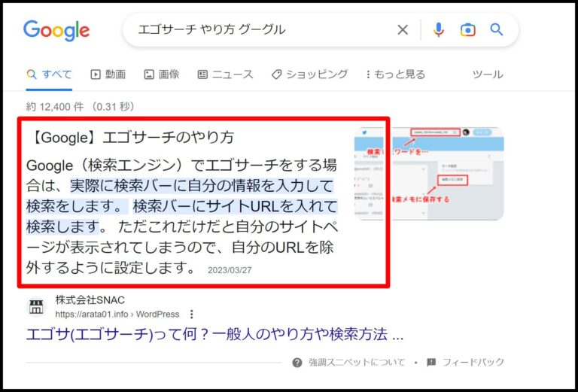
Task: Open 強調スニペットについて help link
Action: pyautogui.click(x=357, y=363)
